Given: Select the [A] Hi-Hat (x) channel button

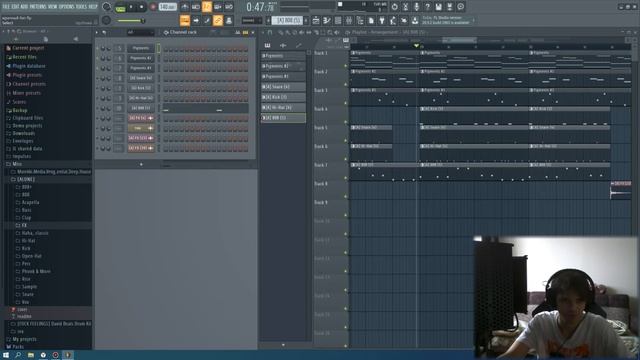Looking at the screenshot, I should click(x=141, y=98).
